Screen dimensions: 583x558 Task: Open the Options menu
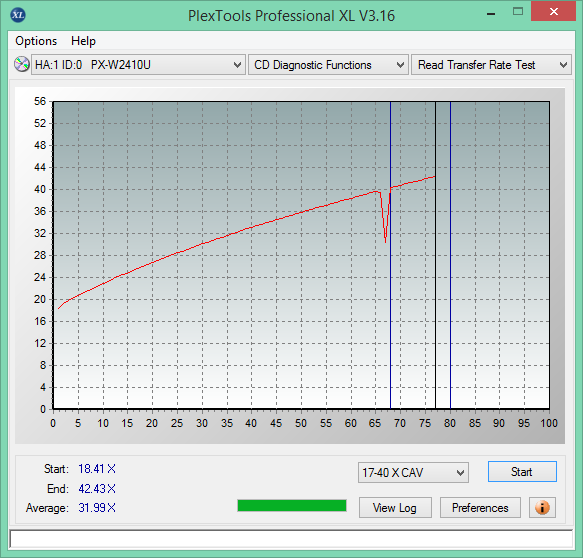(x=36, y=41)
